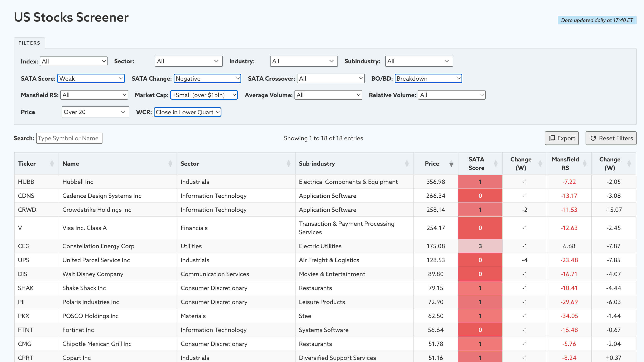644x362 pixels.
Task: Expand the Price Over 20 dropdown
Action: (95, 112)
